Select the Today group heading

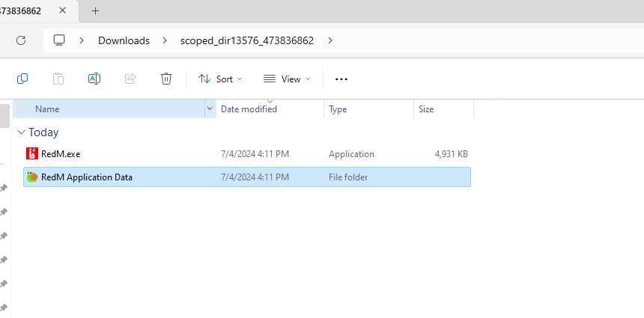coord(43,132)
